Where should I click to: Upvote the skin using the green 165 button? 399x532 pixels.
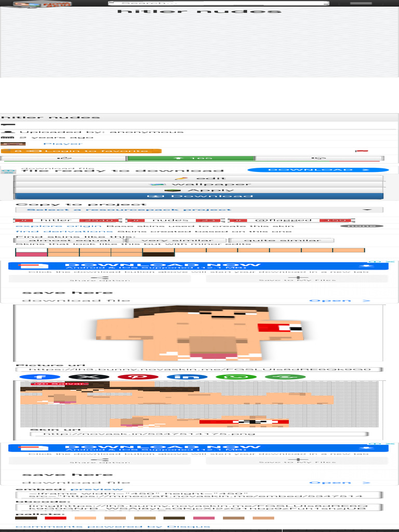pyautogui.click(x=191, y=158)
